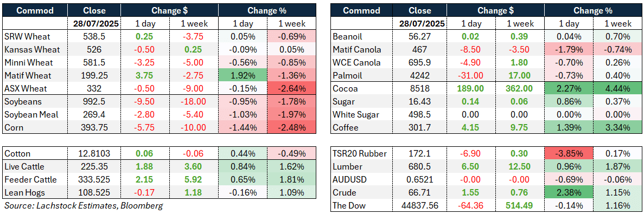
Task: Click the left table Commod header
Action: [x=35, y=11]
